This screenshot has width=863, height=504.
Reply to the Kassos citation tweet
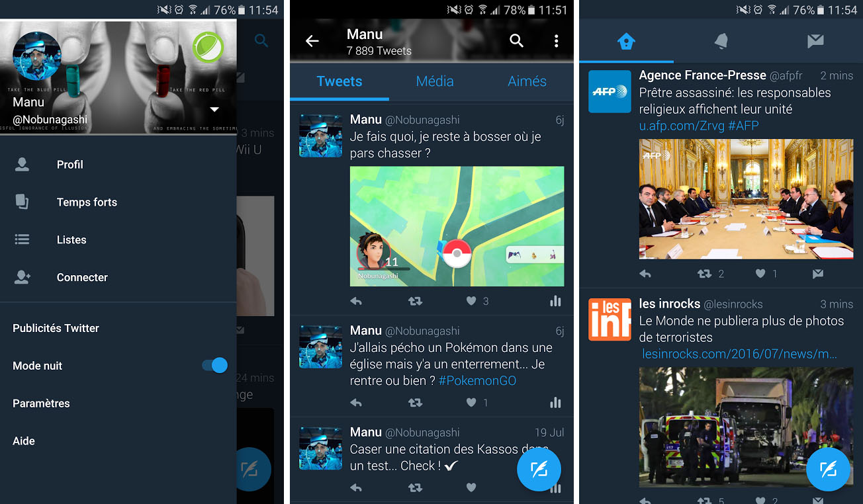(x=356, y=487)
